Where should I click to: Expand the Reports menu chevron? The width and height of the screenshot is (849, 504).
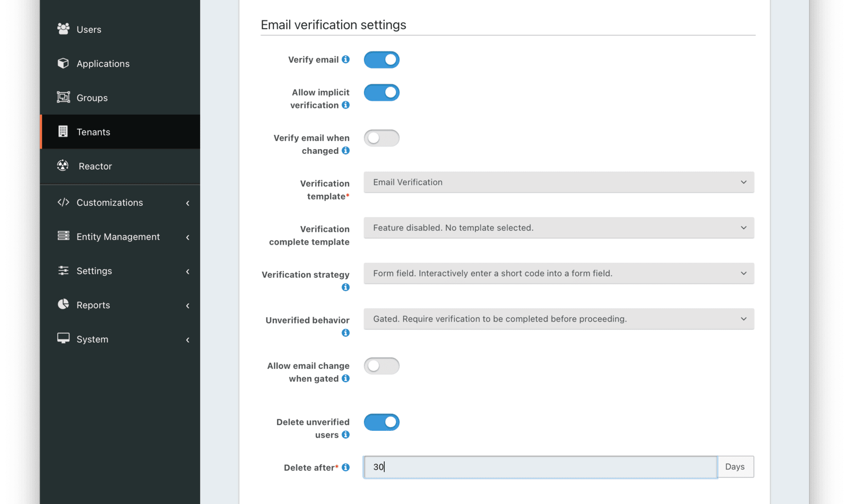click(x=188, y=306)
